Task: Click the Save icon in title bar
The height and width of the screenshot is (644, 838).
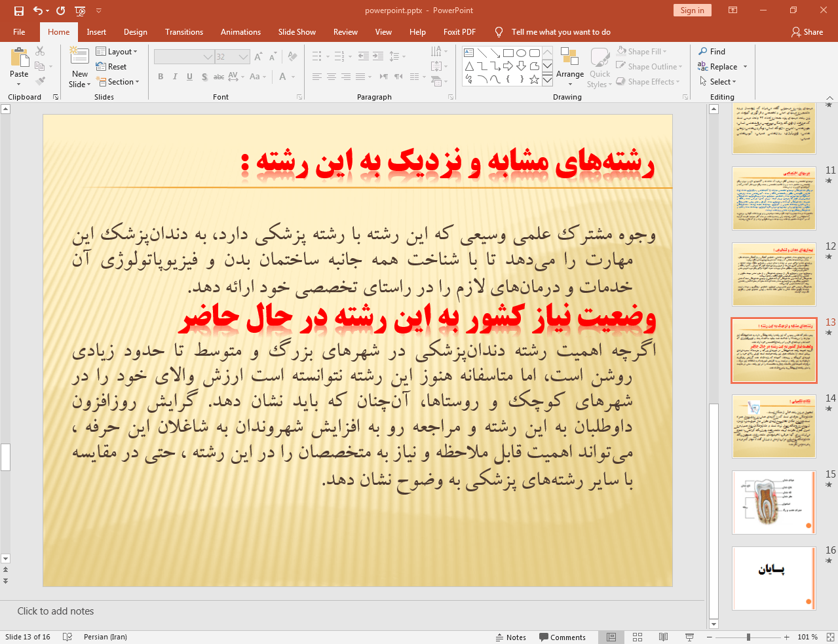Action: point(19,10)
